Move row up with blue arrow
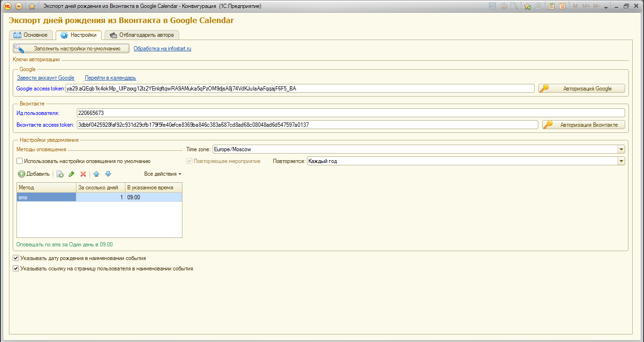The height and width of the screenshot is (342, 644). point(97,174)
